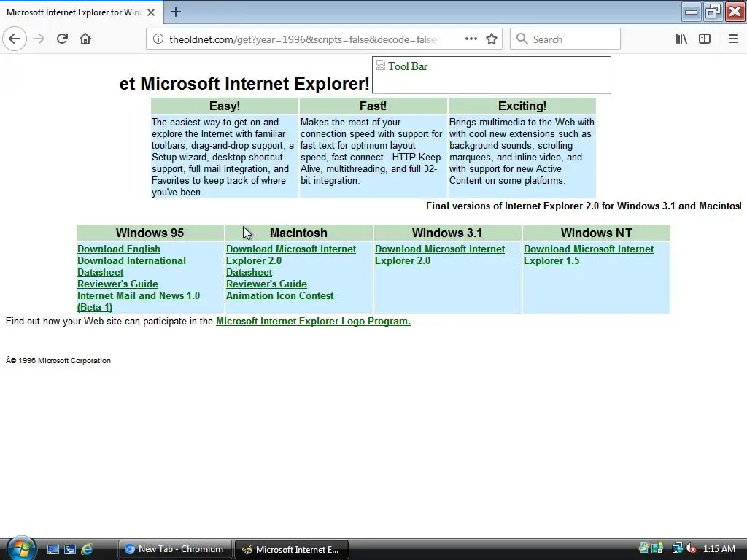The height and width of the screenshot is (560, 747).
Task: Click the Windows NT column header
Action: 596,233
